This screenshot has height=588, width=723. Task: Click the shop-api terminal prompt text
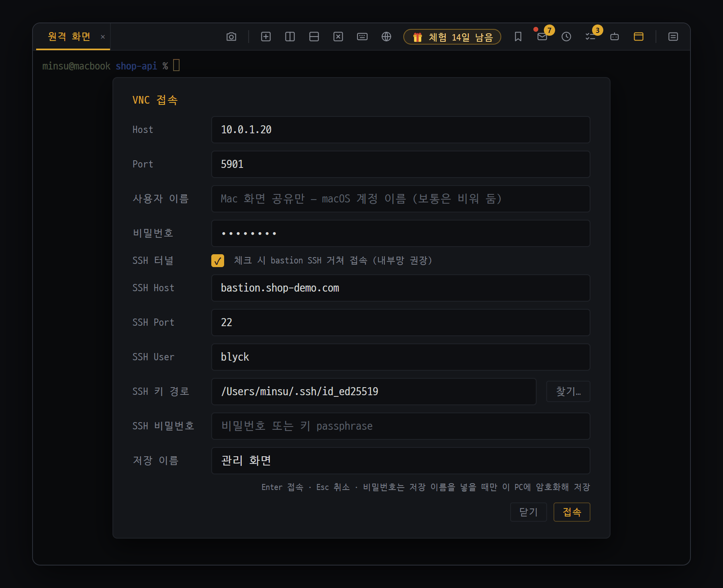(136, 66)
